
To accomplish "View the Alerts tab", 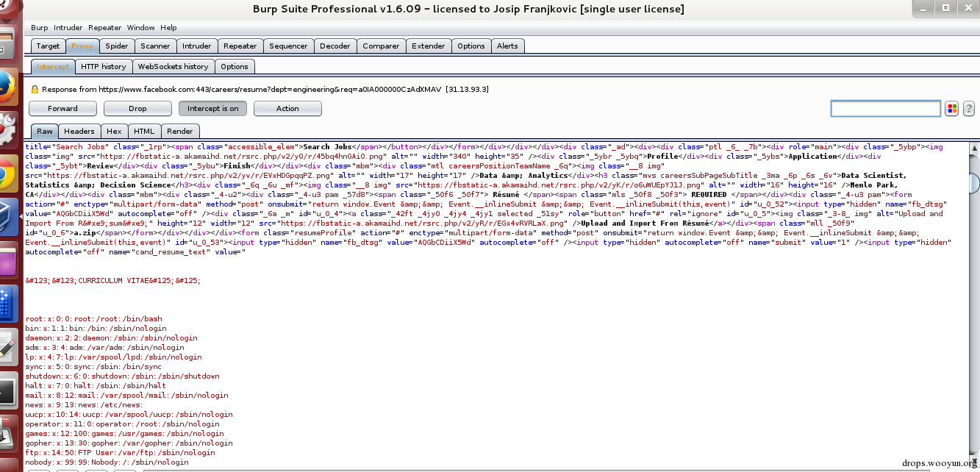I will 507,46.
